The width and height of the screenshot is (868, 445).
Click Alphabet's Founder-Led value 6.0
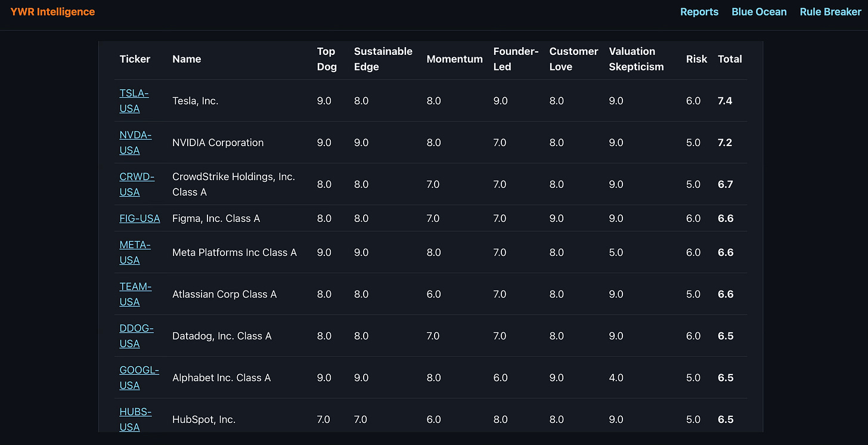click(x=500, y=378)
